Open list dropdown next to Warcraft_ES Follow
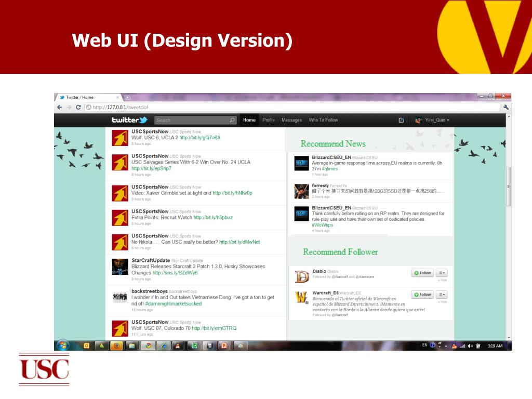The image size is (532, 399). pos(442,295)
